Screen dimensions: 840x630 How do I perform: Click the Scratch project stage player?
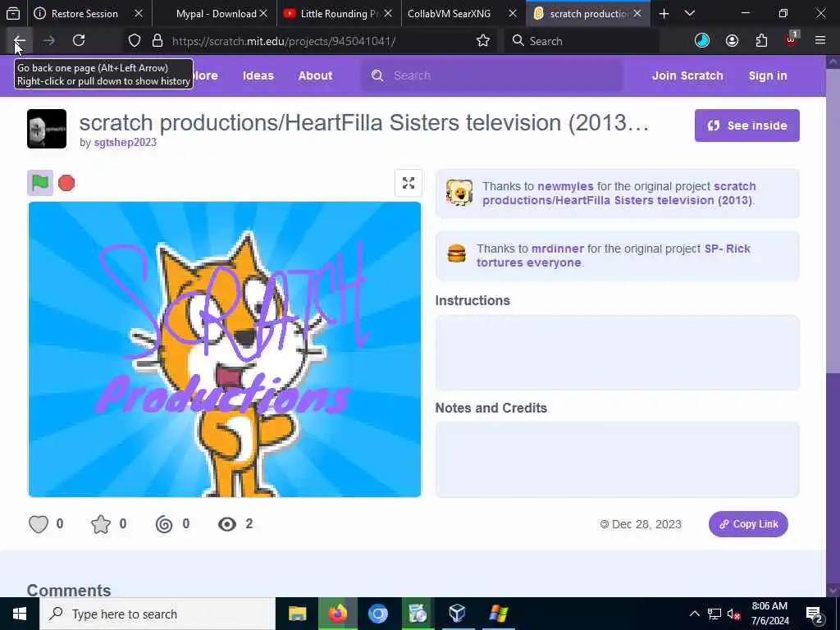[x=225, y=349]
